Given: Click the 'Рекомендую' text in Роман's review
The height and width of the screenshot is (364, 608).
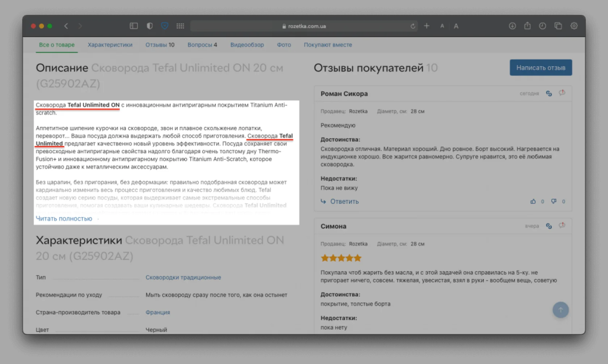Looking at the screenshot, I should [338, 125].
